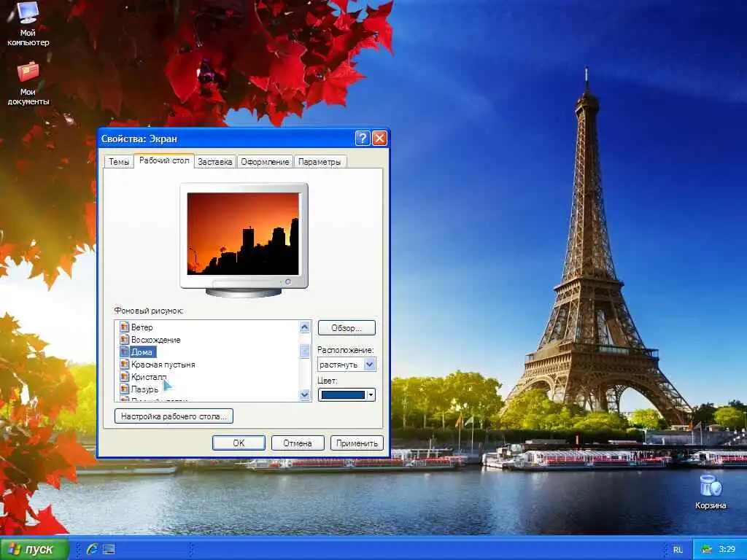This screenshot has height=560, width=747.
Task: Click the icon beside Кристалл
Action: tap(124, 377)
